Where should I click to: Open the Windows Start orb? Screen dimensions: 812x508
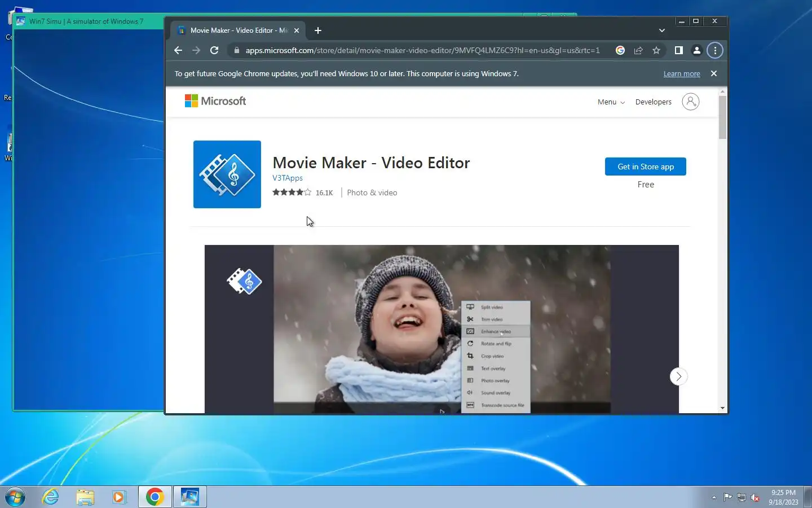coord(15,497)
